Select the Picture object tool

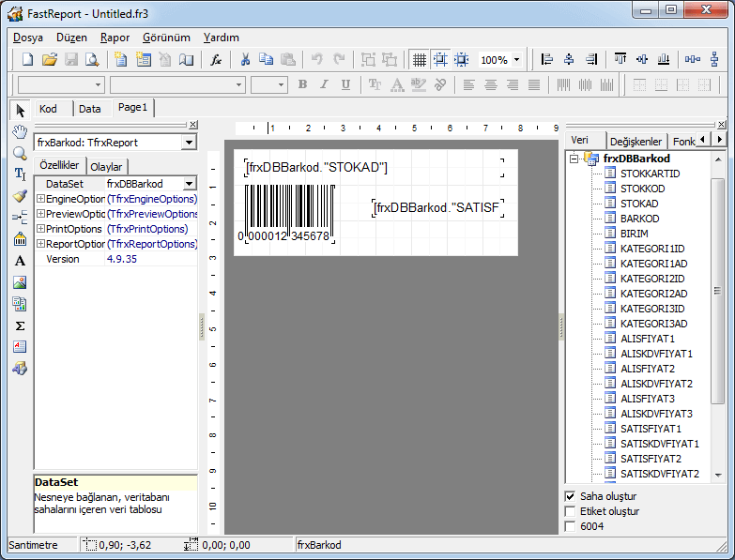pyautogui.click(x=20, y=282)
